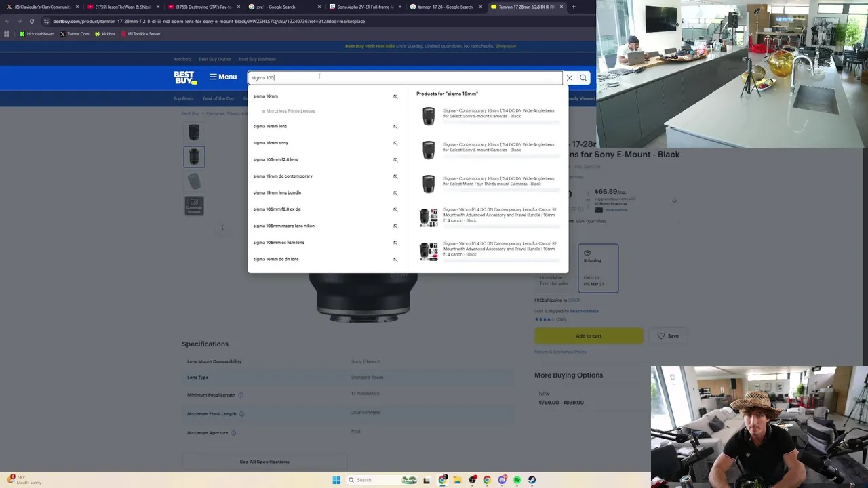The height and width of the screenshot is (488, 868).
Task: Select second Tamron lens gallery thumbnail
Action: 194,157
